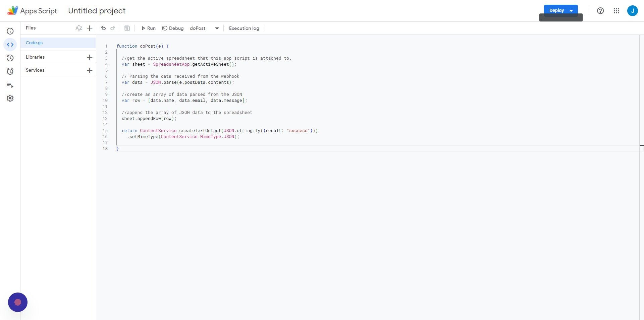The height and width of the screenshot is (320, 644).
Task: Open the project Overview panel
Action: [10, 31]
